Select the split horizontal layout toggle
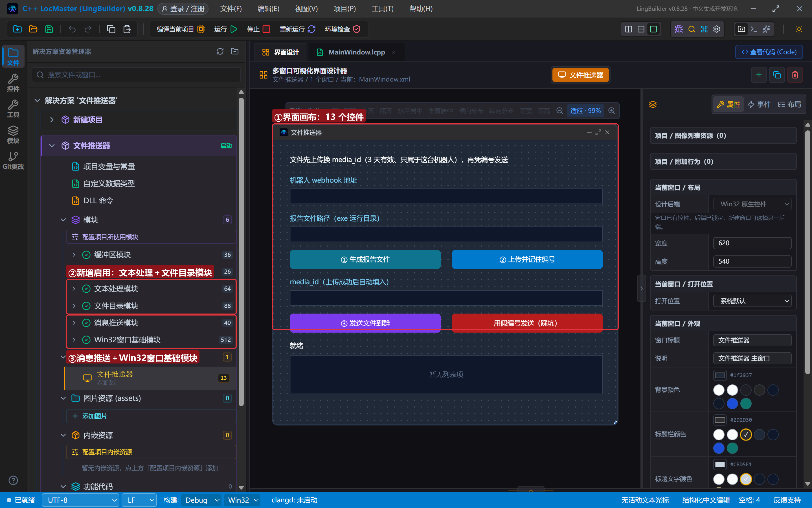812x508 pixels. [x=641, y=29]
